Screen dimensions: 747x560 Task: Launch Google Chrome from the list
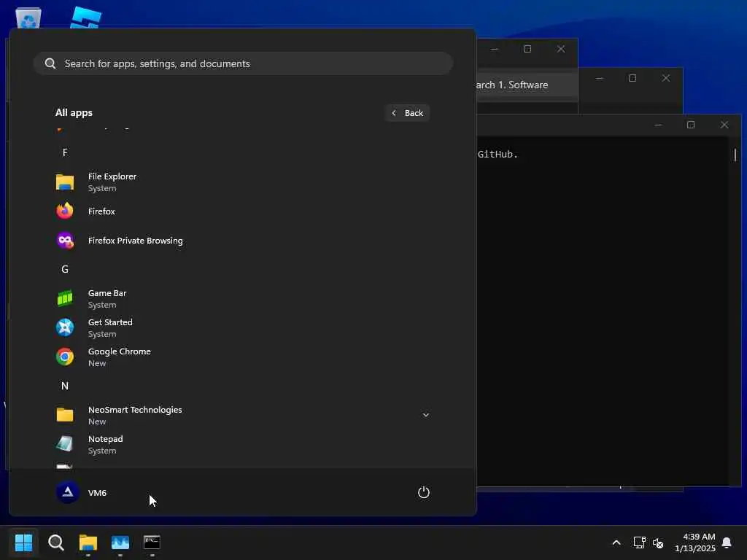coord(243,357)
